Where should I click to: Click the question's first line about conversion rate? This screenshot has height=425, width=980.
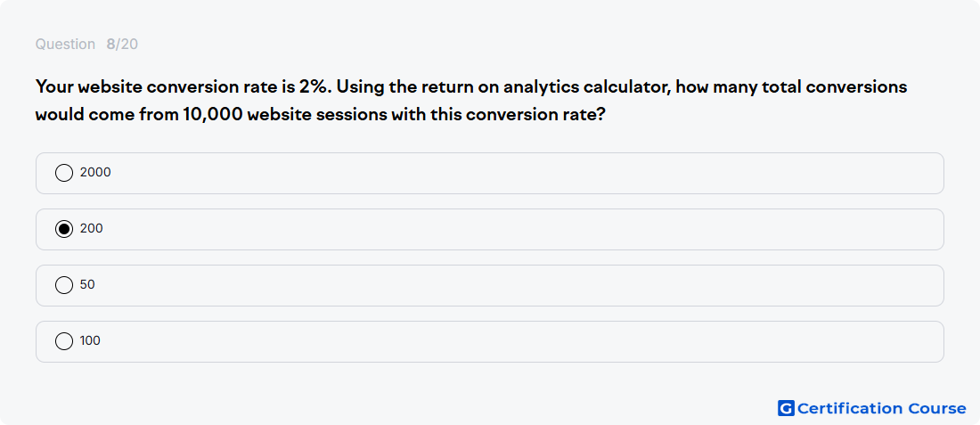(x=471, y=87)
